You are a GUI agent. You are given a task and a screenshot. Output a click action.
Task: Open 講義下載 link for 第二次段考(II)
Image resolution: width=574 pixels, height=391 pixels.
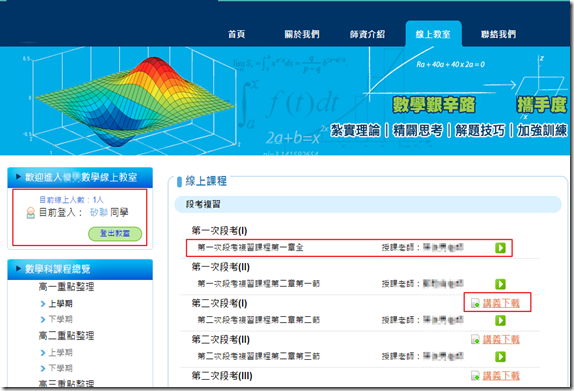pos(501,339)
